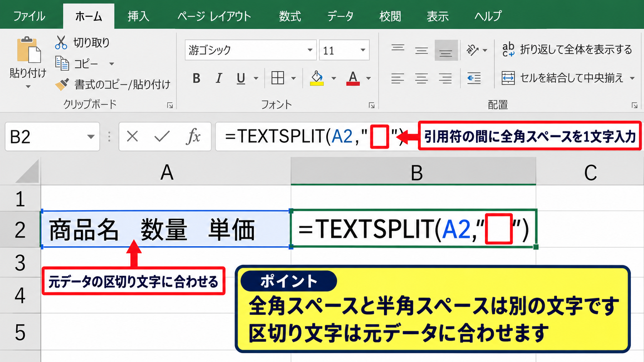Screen dimensions: 644x362
Task: Open alignment (配置) group dialog launcher
Action: 634,105
